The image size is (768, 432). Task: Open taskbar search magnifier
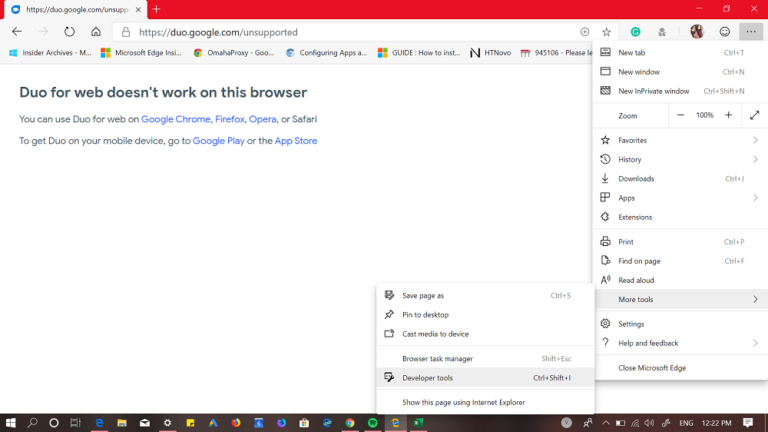(32, 423)
